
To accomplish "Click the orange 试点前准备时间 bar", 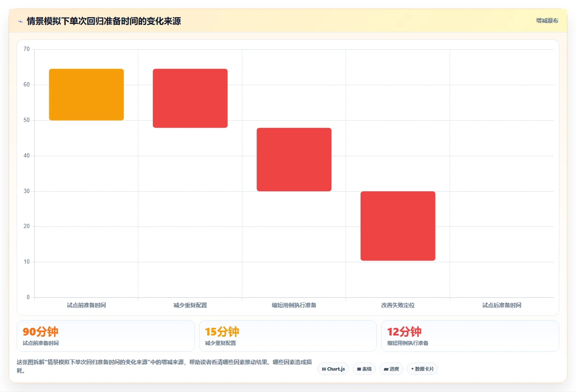I will click(87, 95).
